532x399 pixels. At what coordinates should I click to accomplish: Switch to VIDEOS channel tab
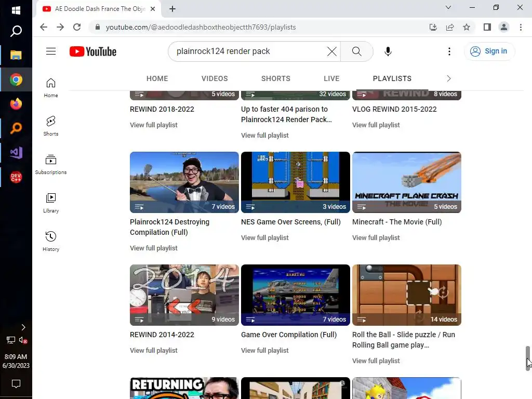coord(215,79)
